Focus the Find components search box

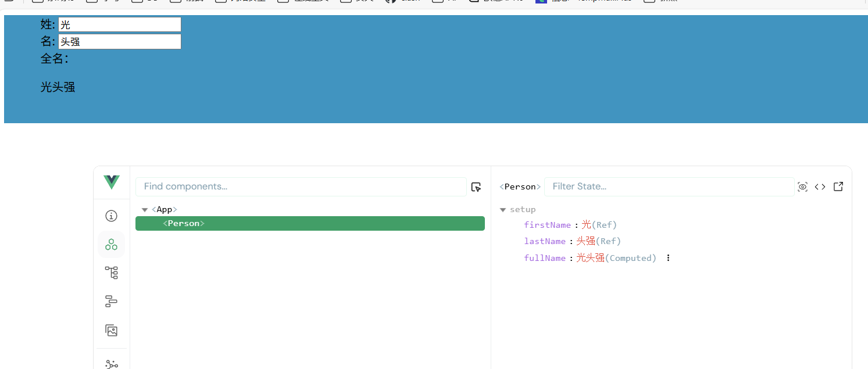301,187
